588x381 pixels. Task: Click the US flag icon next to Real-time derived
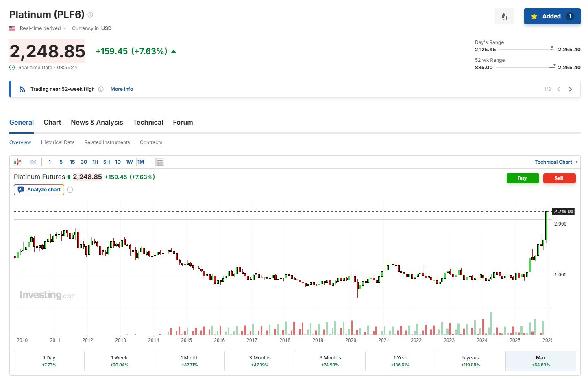tap(12, 28)
